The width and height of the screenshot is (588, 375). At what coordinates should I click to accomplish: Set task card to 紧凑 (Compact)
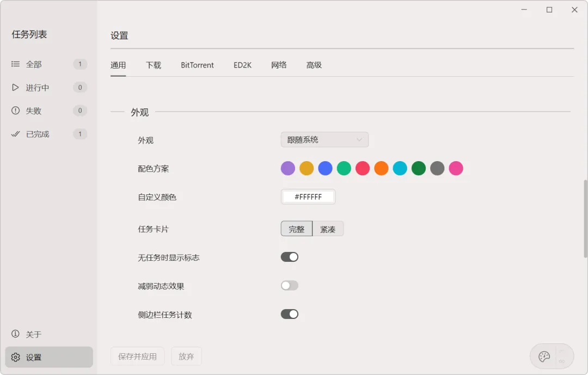click(x=328, y=229)
